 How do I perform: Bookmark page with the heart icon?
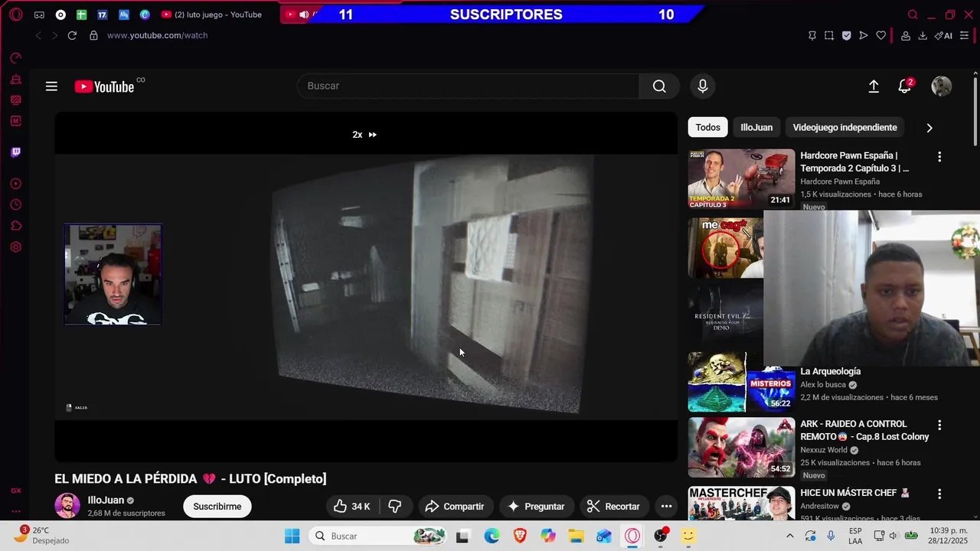pyautogui.click(x=880, y=35)
